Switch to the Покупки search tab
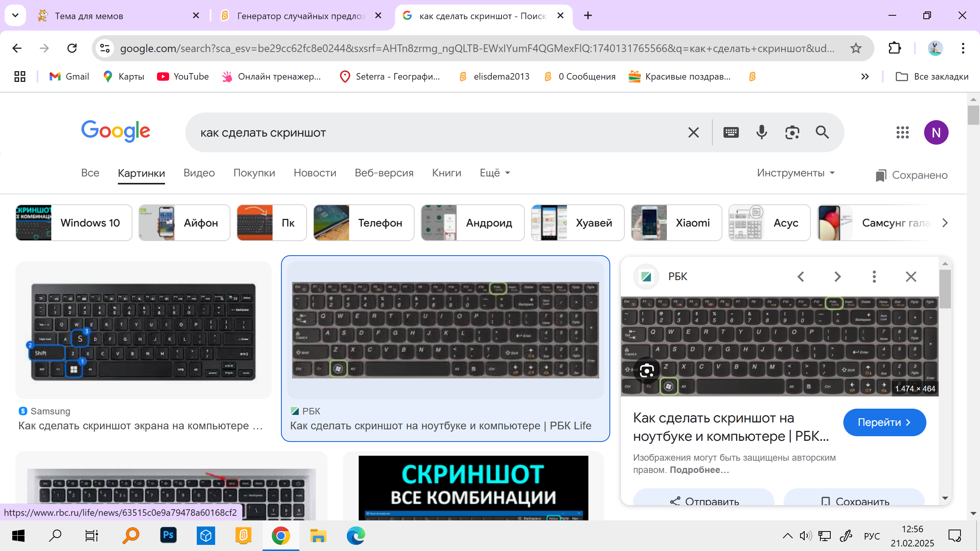 coord(254,173)
